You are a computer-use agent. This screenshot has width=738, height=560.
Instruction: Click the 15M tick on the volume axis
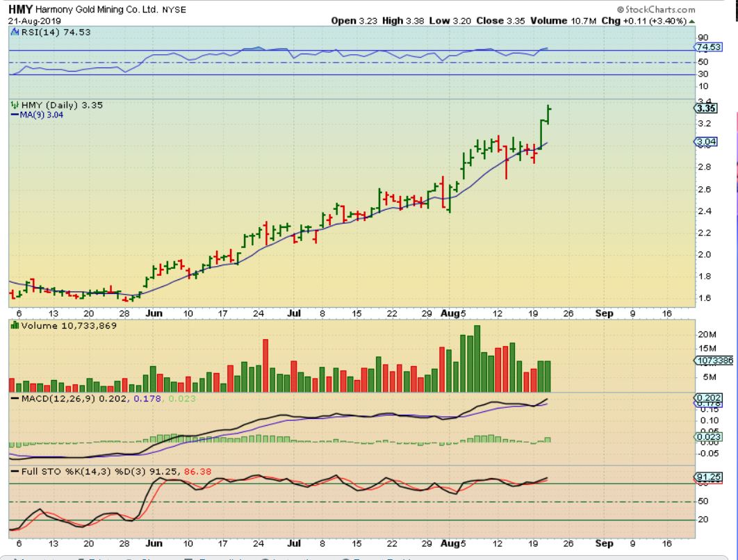click(707, 349)
